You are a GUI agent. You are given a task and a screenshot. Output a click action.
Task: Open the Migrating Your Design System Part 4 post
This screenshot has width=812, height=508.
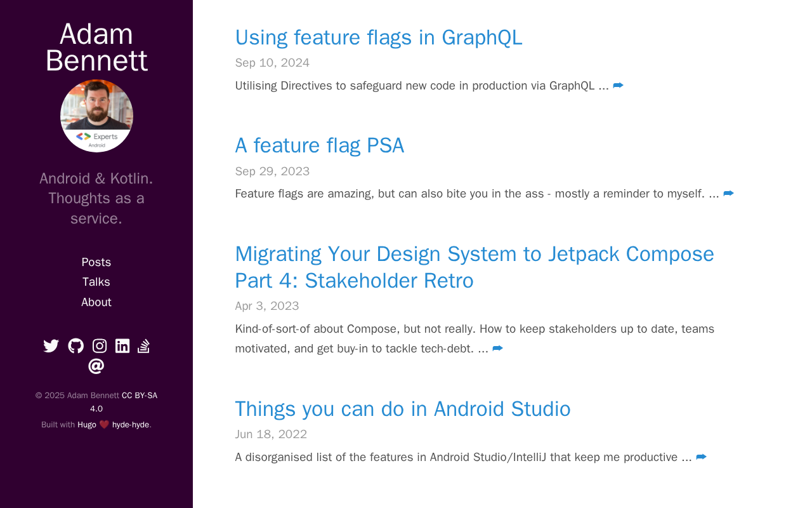tap(474, 267)
